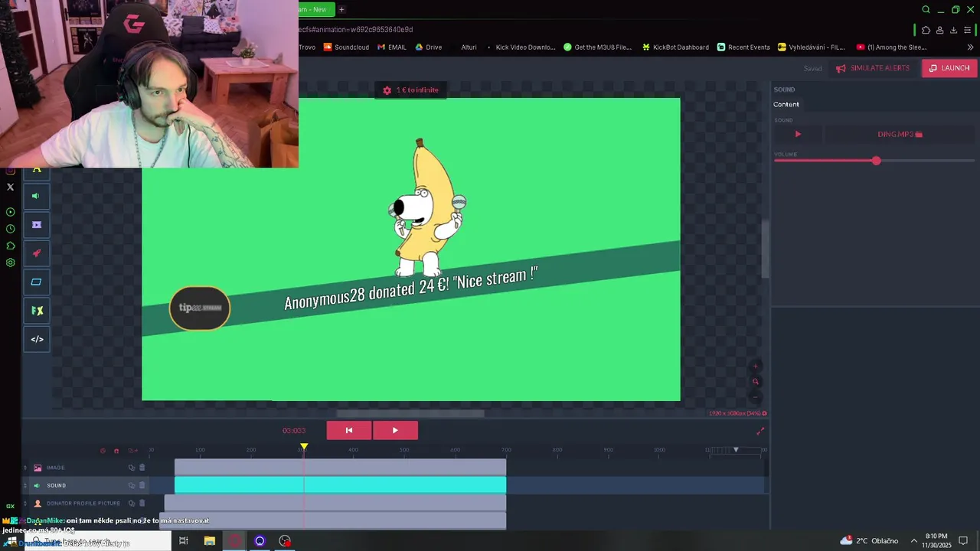This screenshot has height=551, width=980.
Task: Open the weather widget 2°C Oblačno
Action: pyautogui.click(x=869, y=541)
